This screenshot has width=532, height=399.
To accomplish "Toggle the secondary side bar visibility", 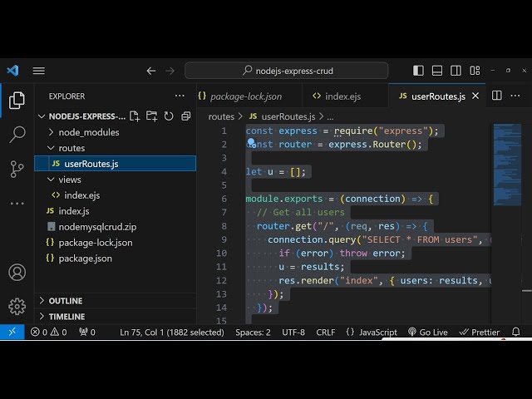I will point(455,71).
